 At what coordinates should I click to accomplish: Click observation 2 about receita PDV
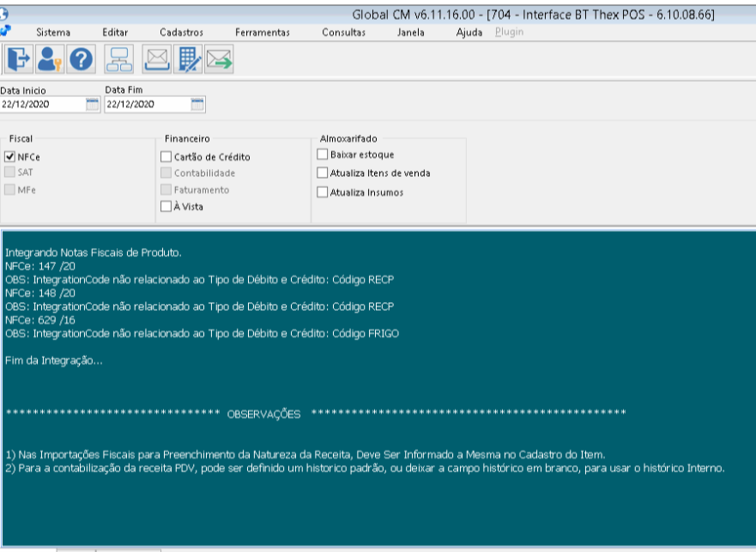tap(365, 468)
